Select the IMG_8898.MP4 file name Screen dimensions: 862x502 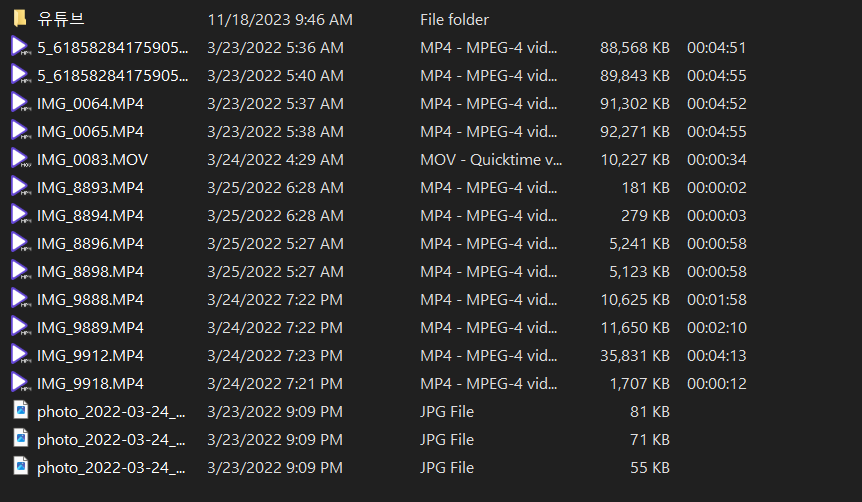[x=90, y=272]
